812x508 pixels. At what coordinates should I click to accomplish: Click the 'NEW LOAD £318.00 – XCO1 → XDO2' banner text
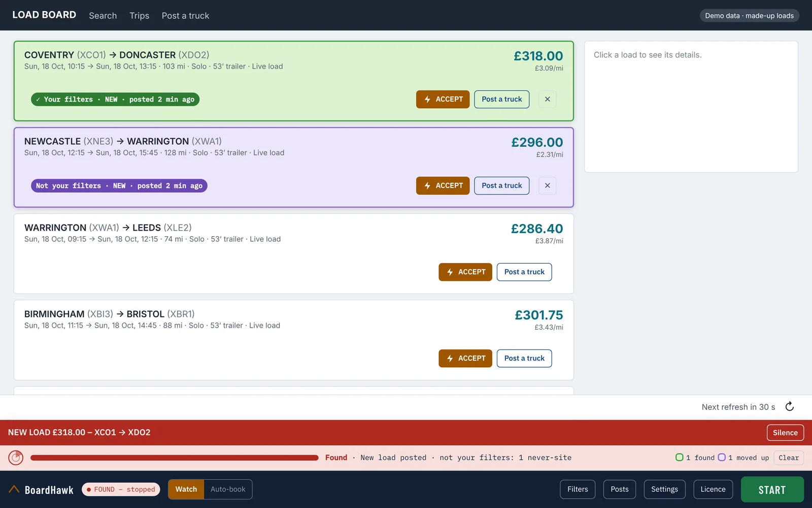click(79, 433)
